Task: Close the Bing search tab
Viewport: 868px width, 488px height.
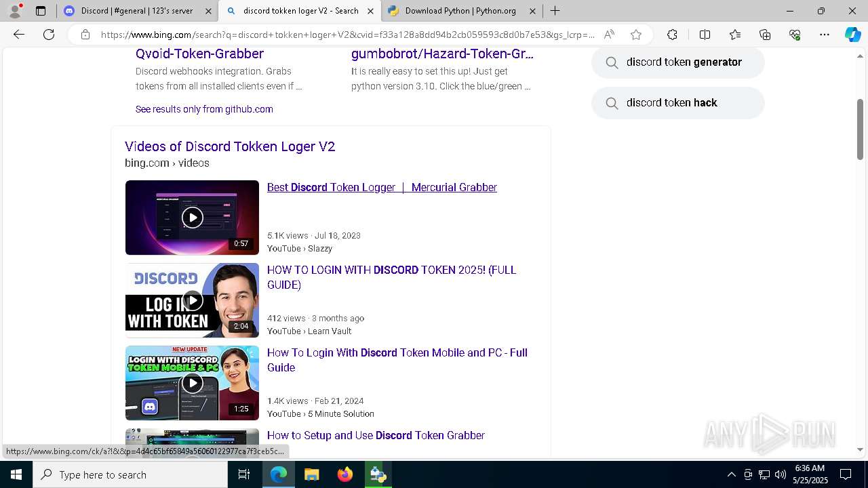Action: point(370,11)
